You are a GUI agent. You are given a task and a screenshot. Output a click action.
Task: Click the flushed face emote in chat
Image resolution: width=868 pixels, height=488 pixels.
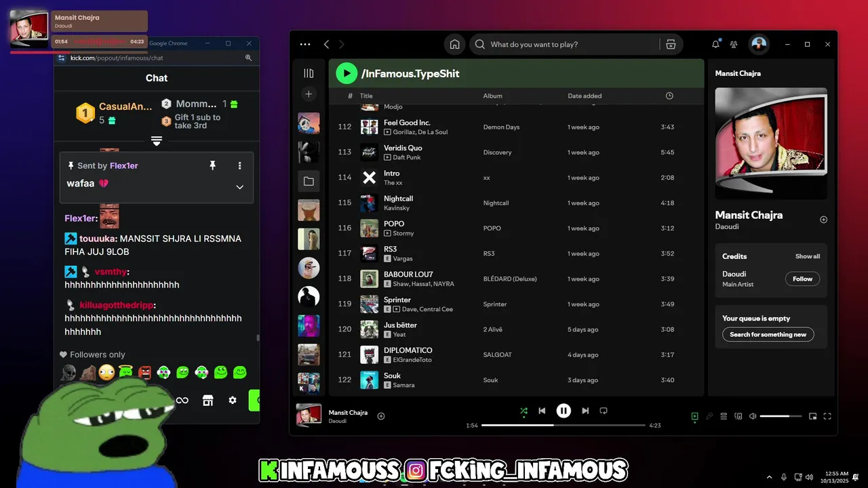(x=106, y=372)
